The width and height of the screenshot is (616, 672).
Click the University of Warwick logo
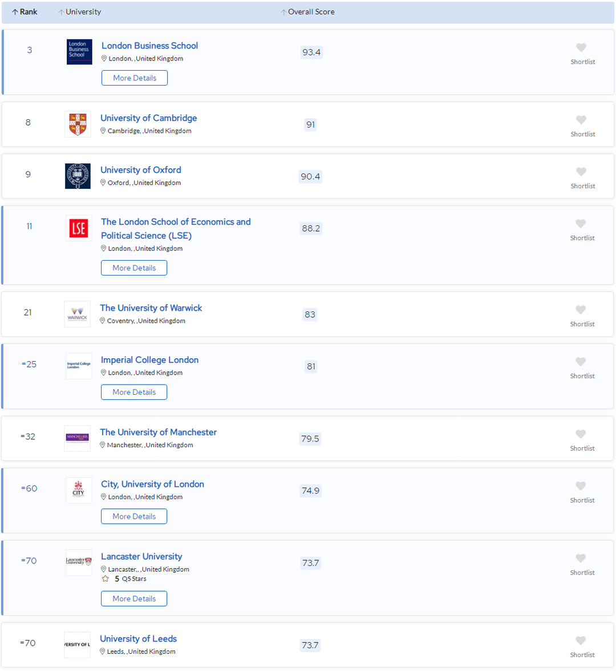click(77, 314)
